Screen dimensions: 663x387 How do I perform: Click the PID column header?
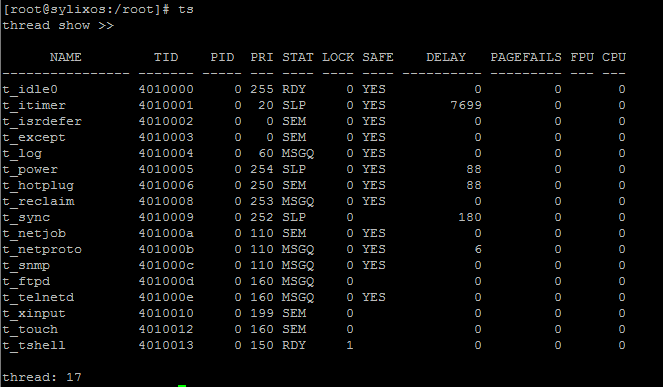[x=222, y=57]
